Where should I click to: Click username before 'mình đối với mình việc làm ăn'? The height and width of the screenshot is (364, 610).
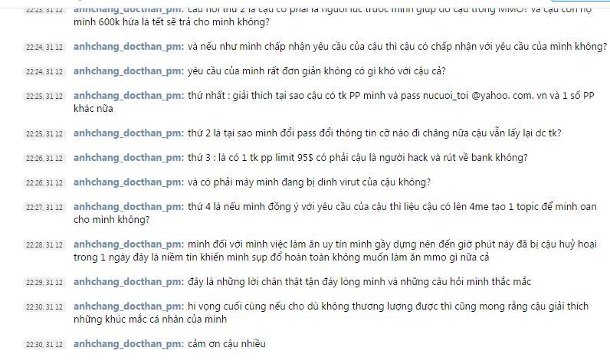click(x=129, y=244)
